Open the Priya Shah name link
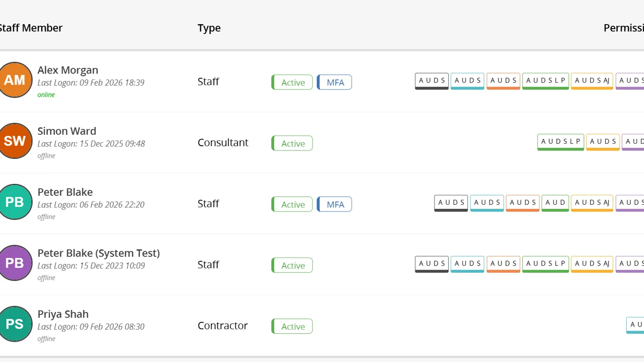 click(x=63, y=314)
